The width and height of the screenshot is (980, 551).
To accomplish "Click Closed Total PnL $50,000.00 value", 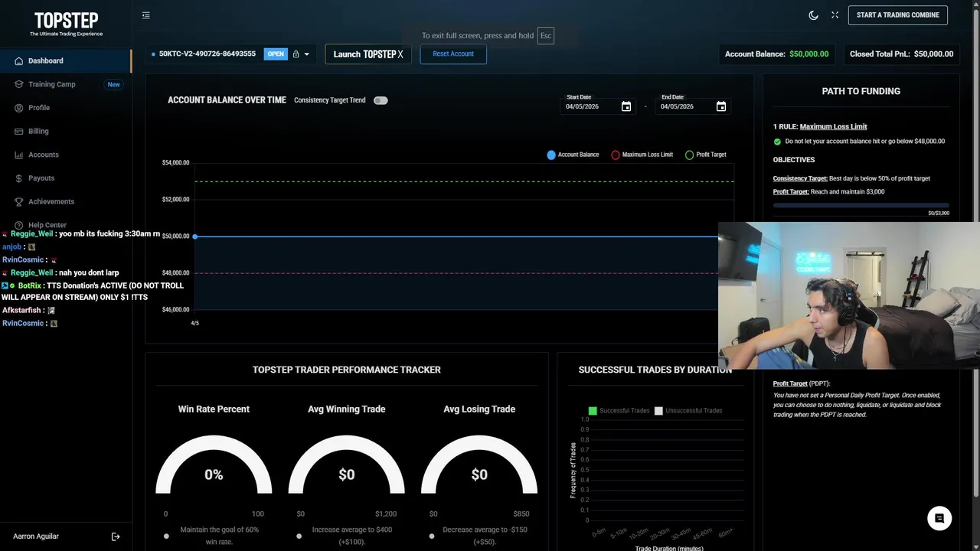I will 934,54.
